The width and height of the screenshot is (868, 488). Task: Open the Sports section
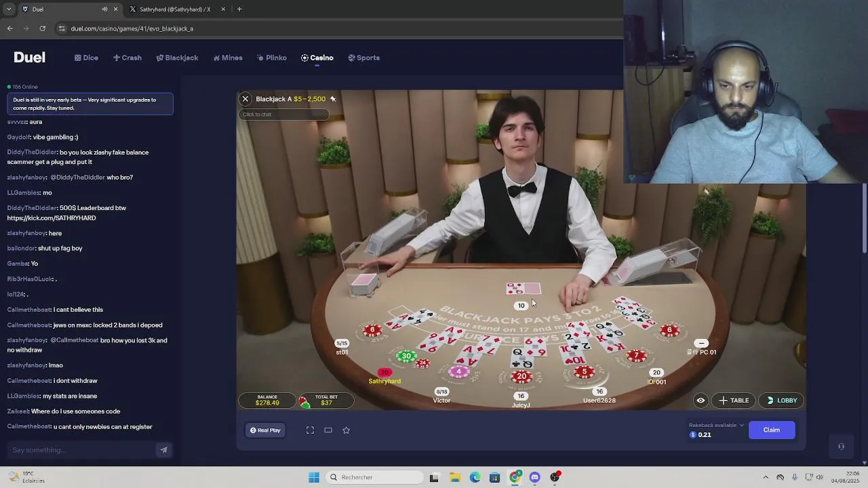363,58
